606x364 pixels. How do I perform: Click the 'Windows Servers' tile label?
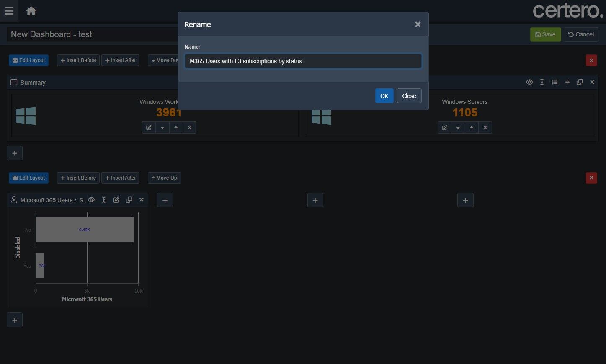[465, 102]
